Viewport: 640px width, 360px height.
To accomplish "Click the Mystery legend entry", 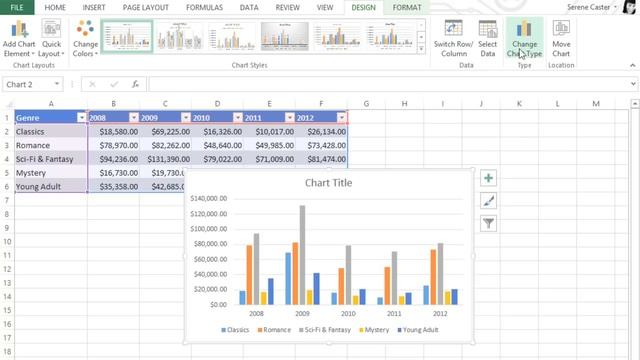I will point(374,330).
